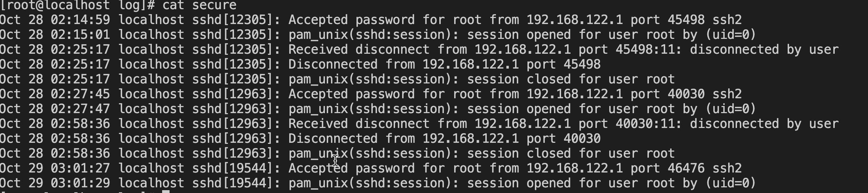Click the IP address on the 02:27:45 line
This screenshot has height=193, width=868.
pos(575,94)
